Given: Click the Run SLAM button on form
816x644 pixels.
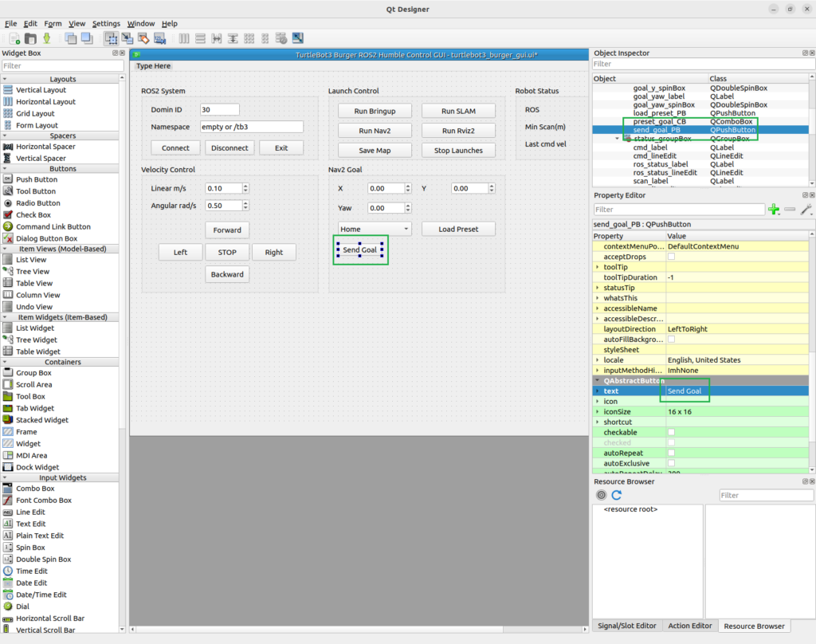Looking at the screenshot, I should tap(458, 111).
